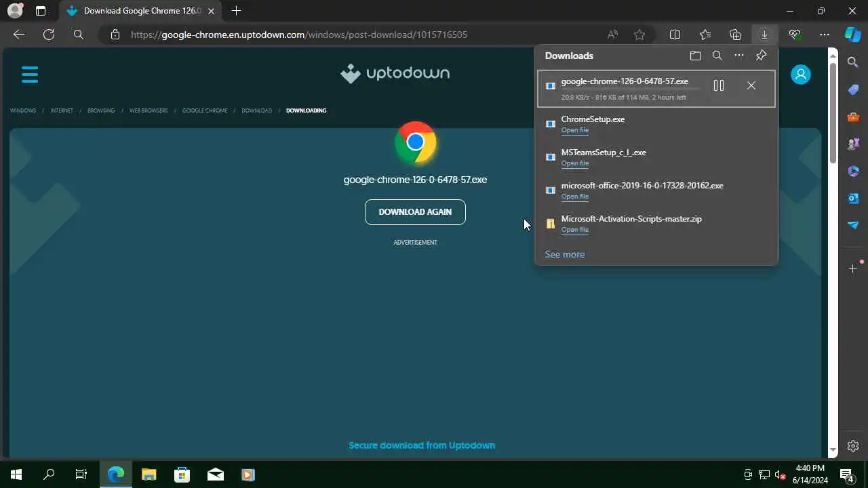Click muted volume tray icon

coord(781,474)
